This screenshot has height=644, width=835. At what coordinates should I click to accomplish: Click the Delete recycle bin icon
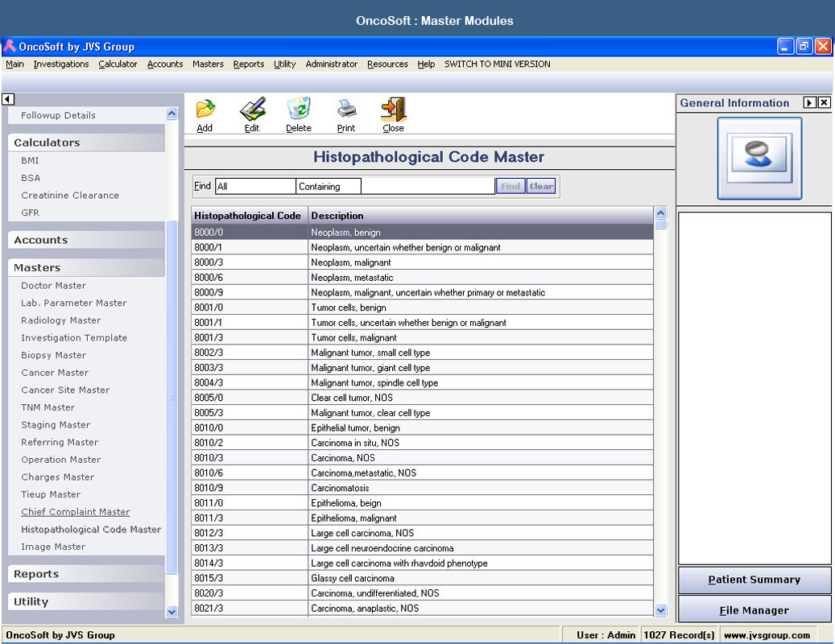click(299, 109)
